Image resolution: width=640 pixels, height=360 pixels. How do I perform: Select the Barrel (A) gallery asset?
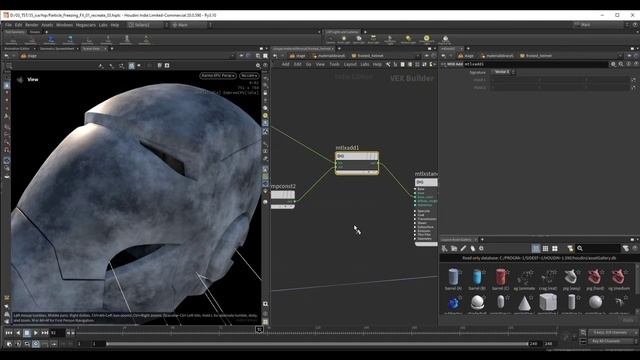click(x=453, y=279)
